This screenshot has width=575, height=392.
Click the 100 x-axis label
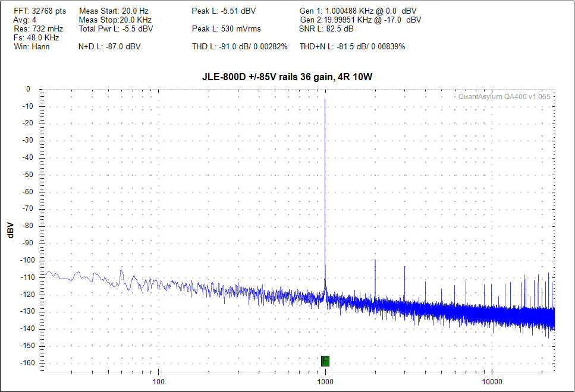(x=158, y=382)
